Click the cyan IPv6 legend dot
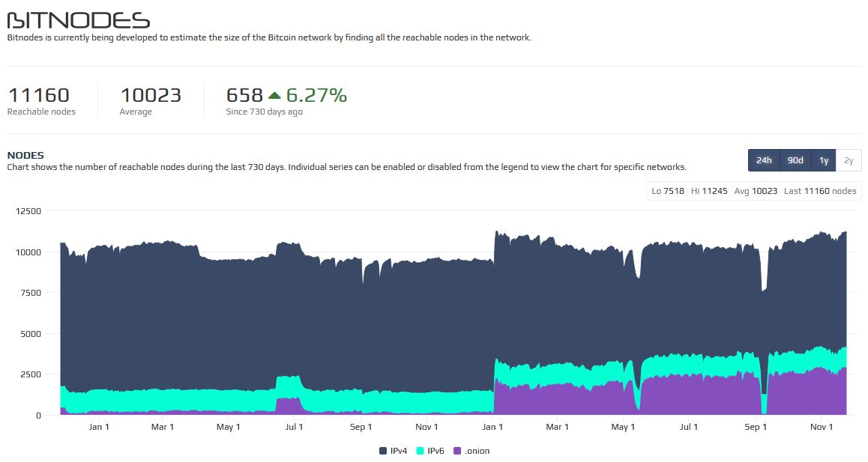The width and height of the screenshot is (868, 462). click(421, 451)
